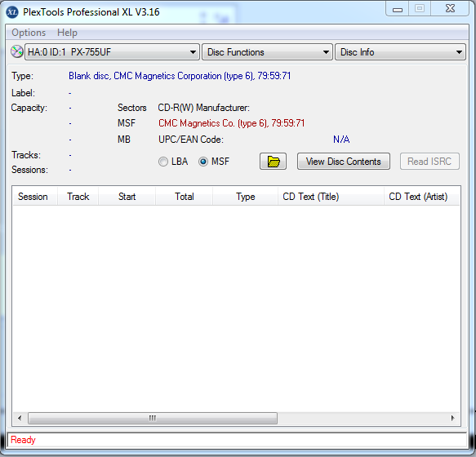
Task: Open the Disc Functions dropdown
Action: point(267,52)
